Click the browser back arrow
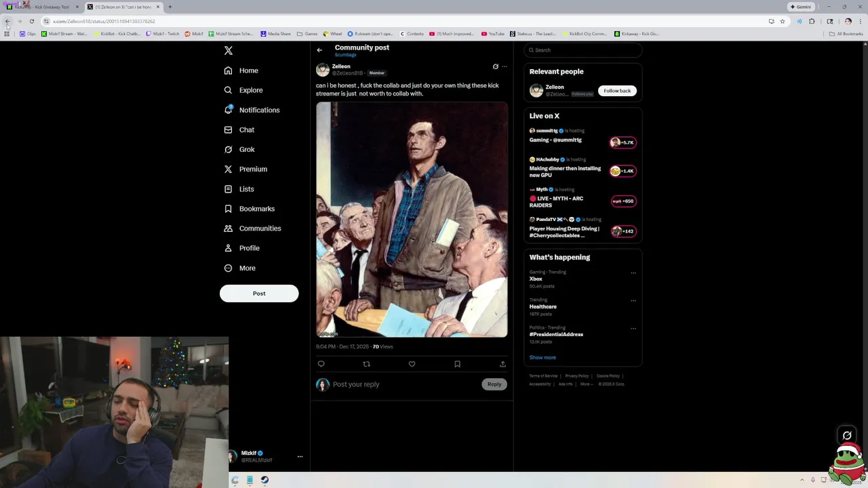 point(7,21)
